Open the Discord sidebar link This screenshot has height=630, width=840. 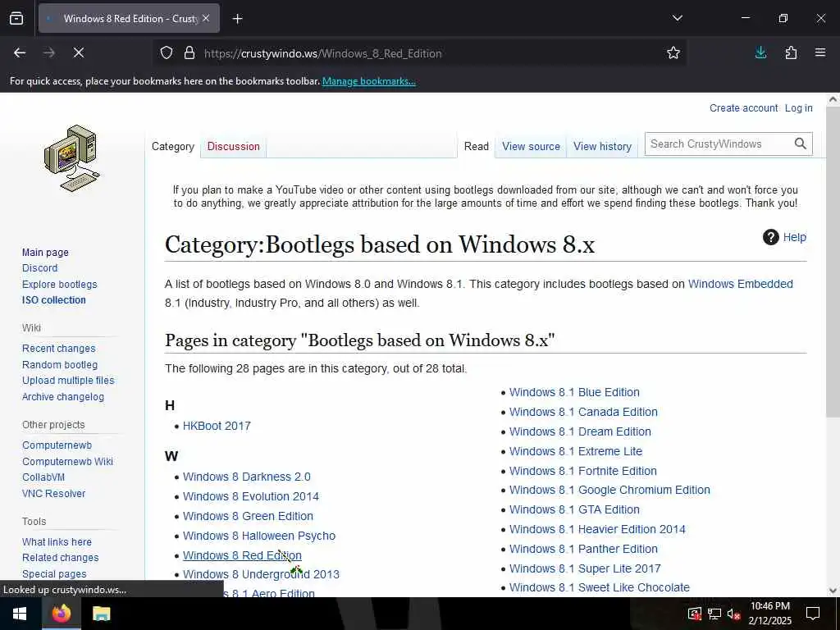point(39,268)
